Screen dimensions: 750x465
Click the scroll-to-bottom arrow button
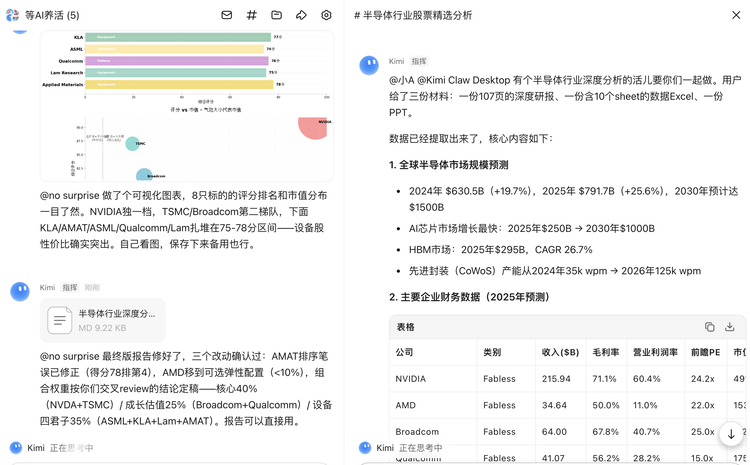tap(731, 434)
